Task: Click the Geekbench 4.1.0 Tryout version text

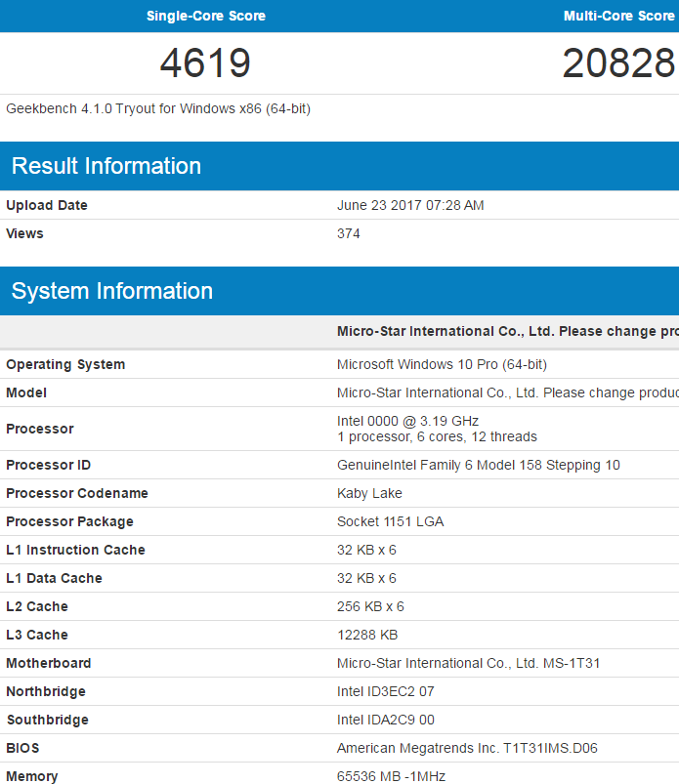Action: point(158,108)
